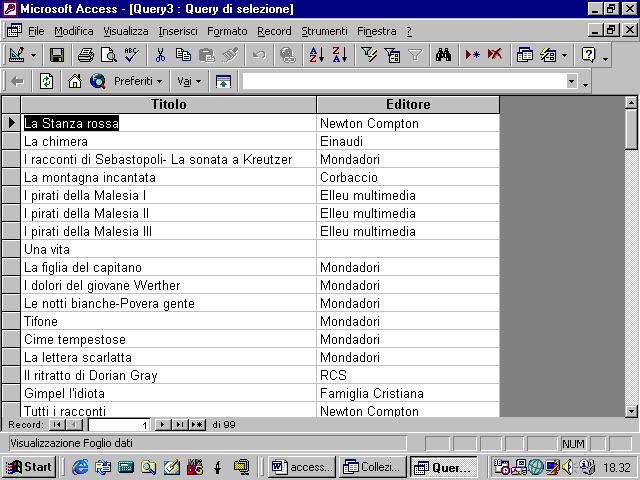
Task: Click the web address input field
Action: pyautogui.click(x=404, y=81)
